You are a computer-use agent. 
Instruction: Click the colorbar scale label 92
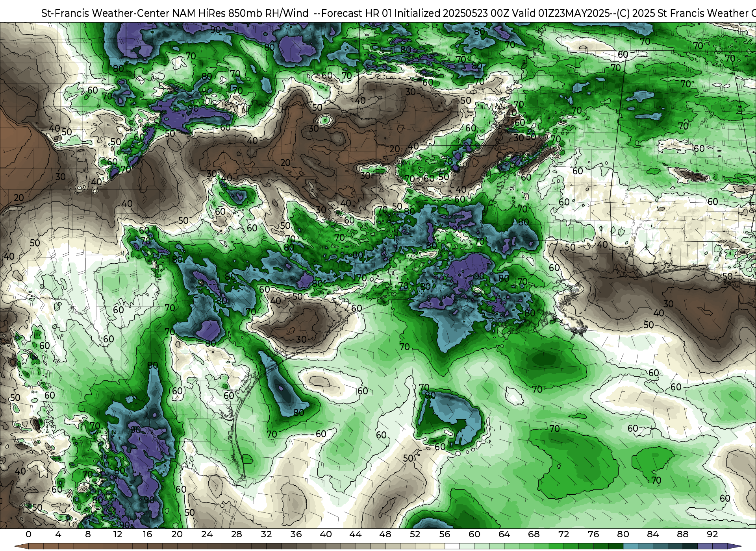click(712, 534)
